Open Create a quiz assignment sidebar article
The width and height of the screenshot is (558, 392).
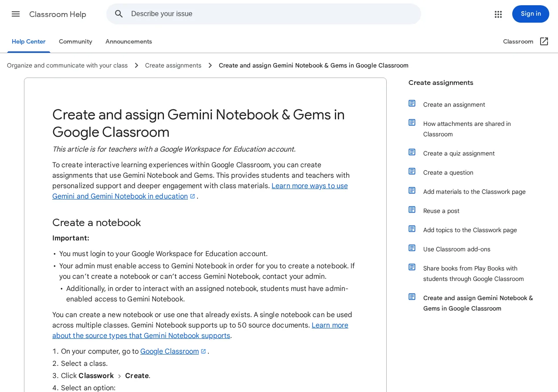[x=459, y=153]
